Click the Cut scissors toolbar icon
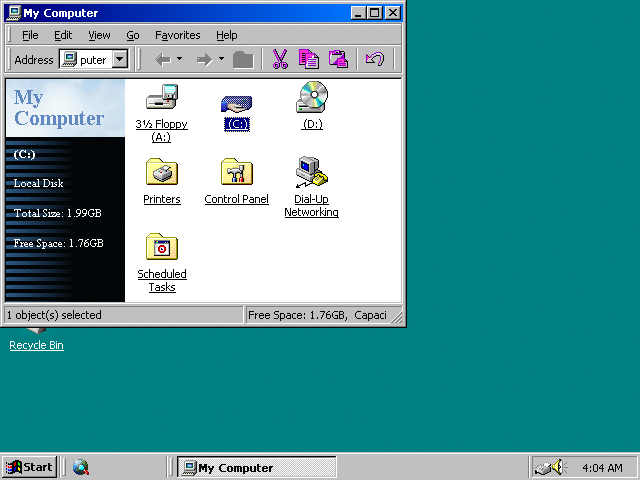640x480 pixels. 280,59
